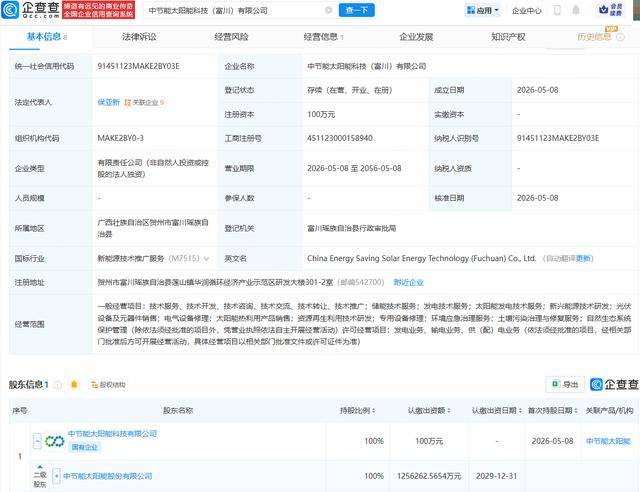Click 成立日期 value 2026-05-08
Viewport: 640px width, 492px height.
click(x=538, y=90)
